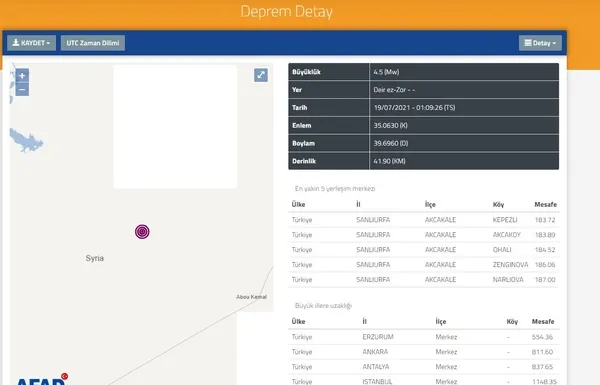Viewport: 600px width, 385px height.
Task: Select latitude value 35.0630 (K)
Action: point(391,126)
